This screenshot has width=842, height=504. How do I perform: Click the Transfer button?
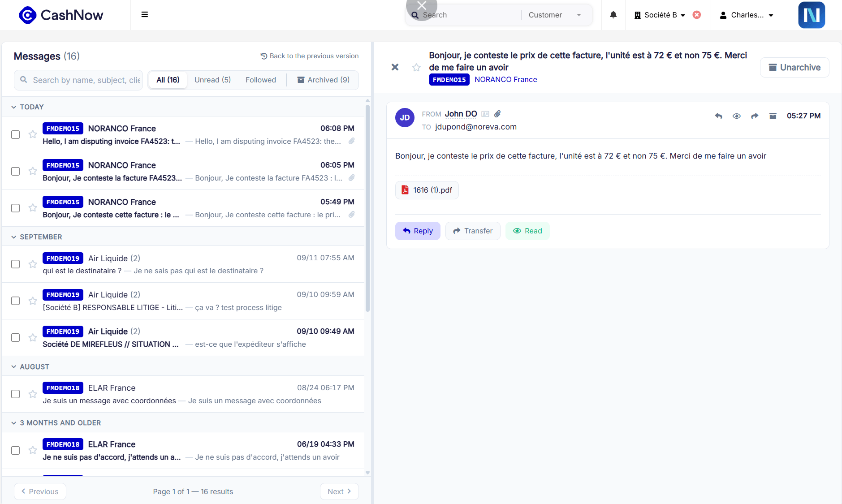point(473,231)
